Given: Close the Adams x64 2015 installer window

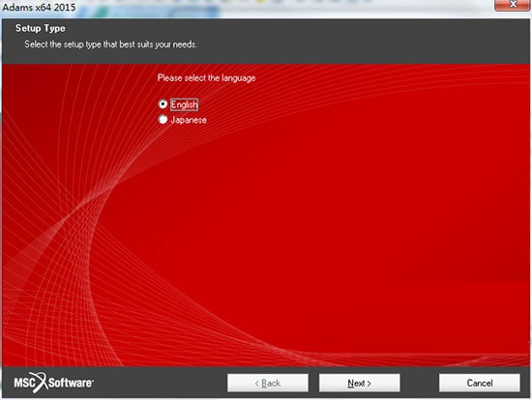Looking at the screenshot, I should pos(513,5).
